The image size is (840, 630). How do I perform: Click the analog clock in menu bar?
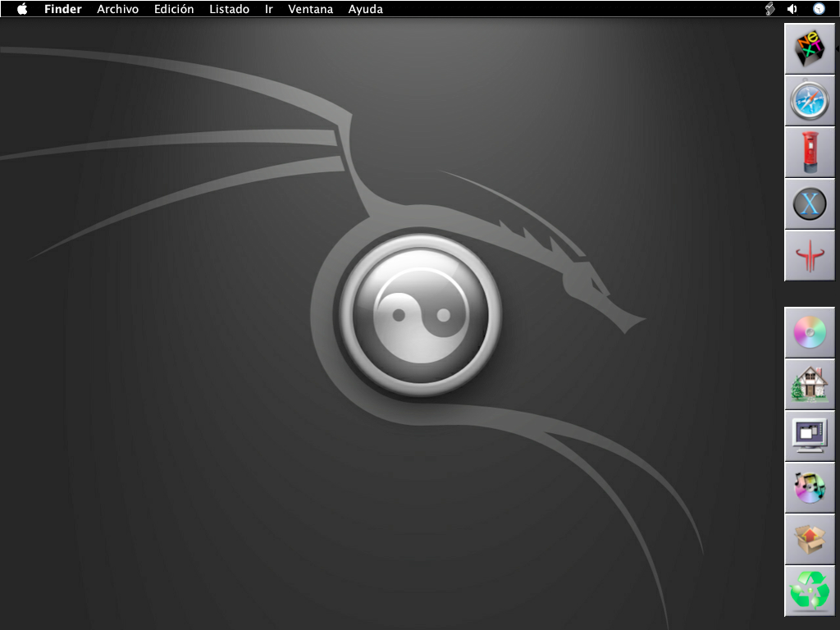(x=819, y=8)
